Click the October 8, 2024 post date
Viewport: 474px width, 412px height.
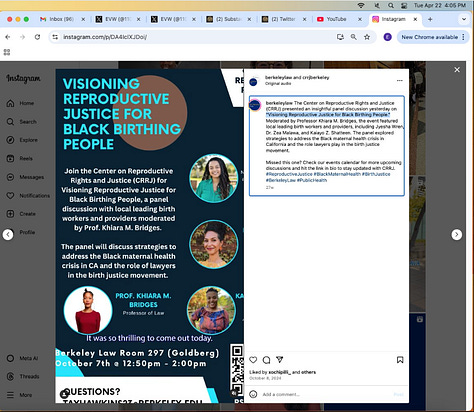(265, 378)
